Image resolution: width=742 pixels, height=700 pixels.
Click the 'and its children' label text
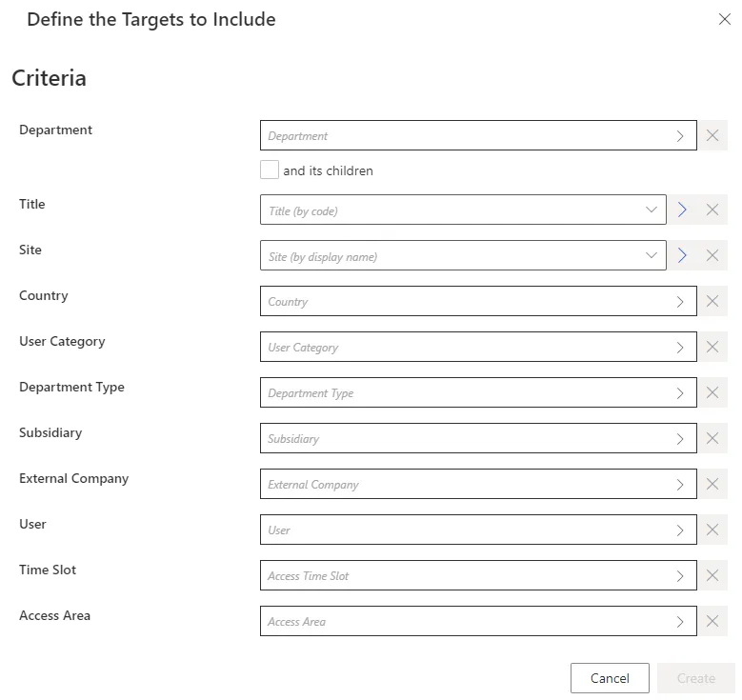click(x=328, y=170)
